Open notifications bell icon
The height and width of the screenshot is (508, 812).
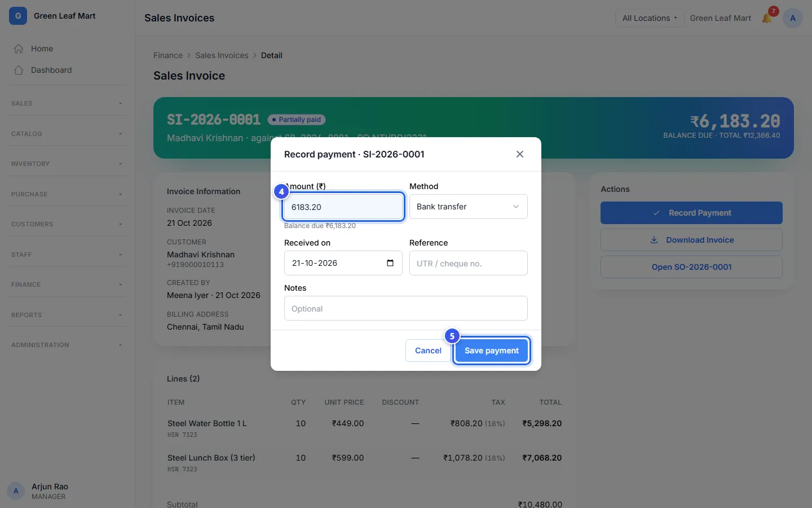767,18
